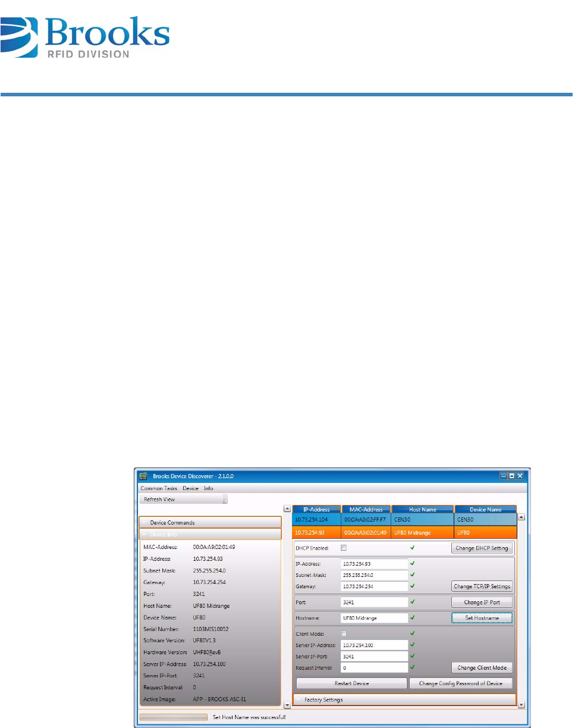This screenshot has width=575, height=728.
Task: Open the Common Tasks menu
Action: pyautogui.click(x=159, y=488)
